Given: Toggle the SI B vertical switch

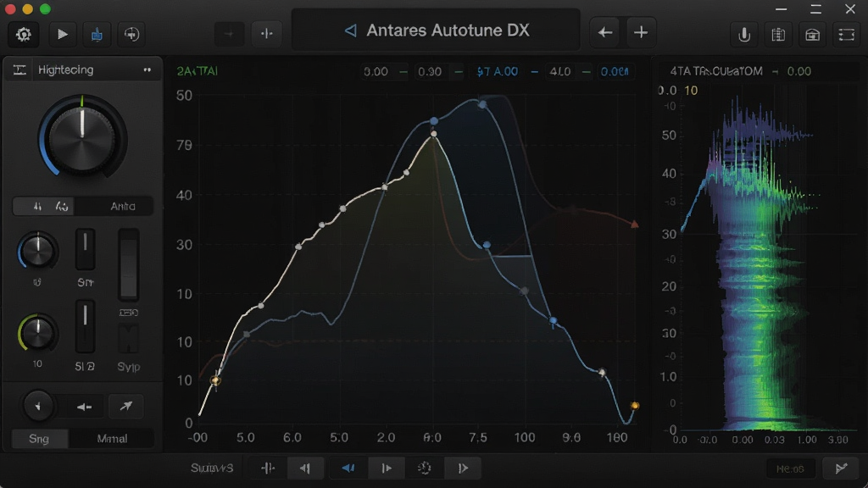Looking at the screenshot, I should click(86, 326).
